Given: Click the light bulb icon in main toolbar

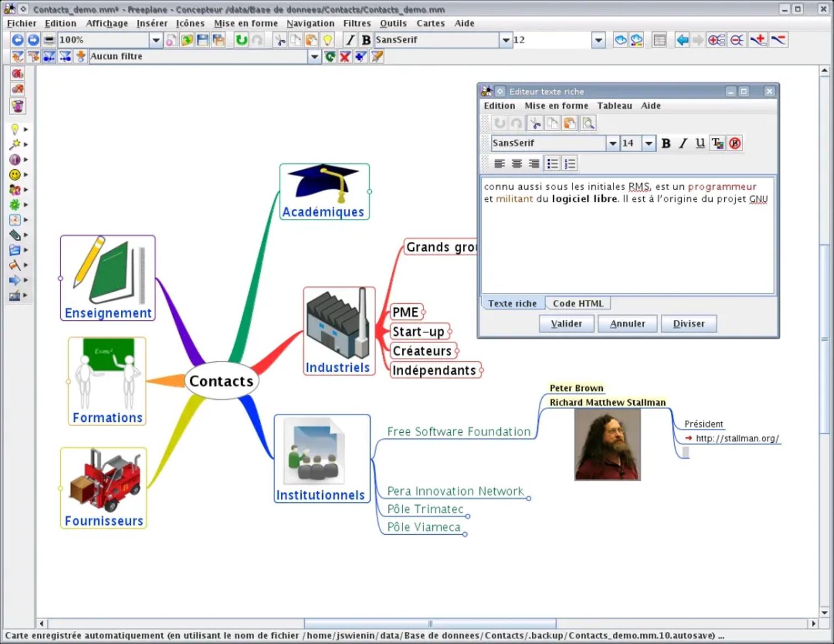Looking at the screenshot, I should (x=328, y=40).
